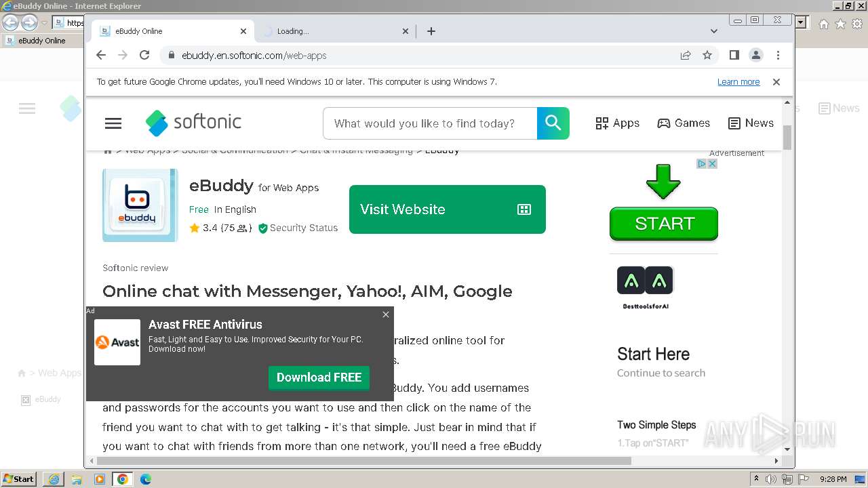Click the 9:28 PM system clock

coord(833,479)
